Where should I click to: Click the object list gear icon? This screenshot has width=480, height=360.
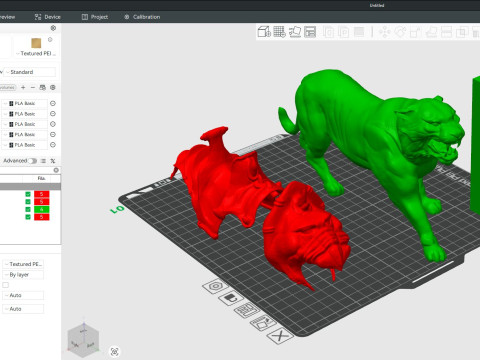point(56,170)
